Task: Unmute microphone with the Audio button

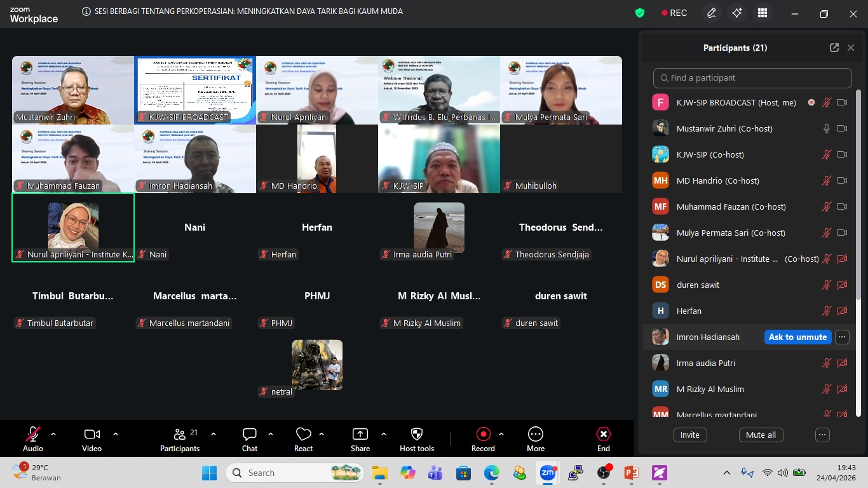Action: point(33,439)
